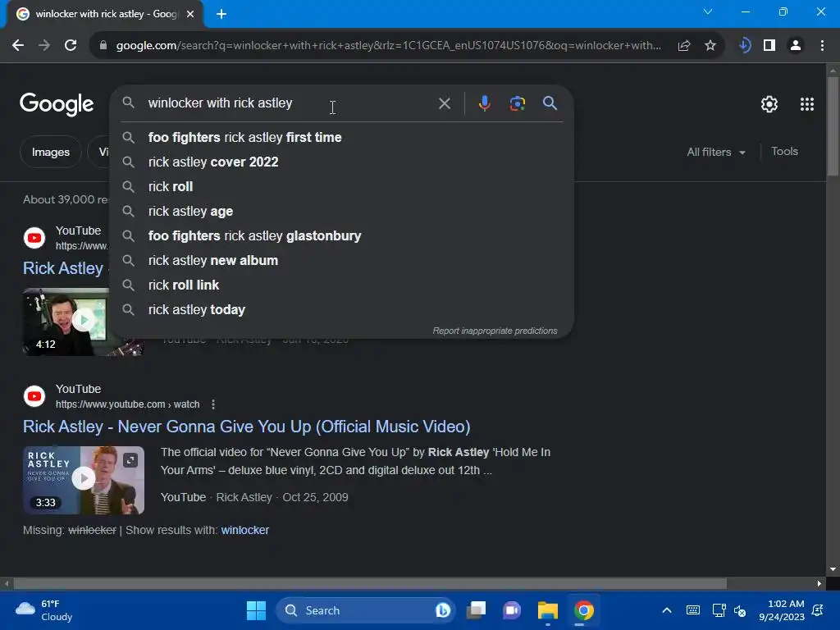840x630 pixels.
Task: Clear the search box with the X
Action: 444,103
